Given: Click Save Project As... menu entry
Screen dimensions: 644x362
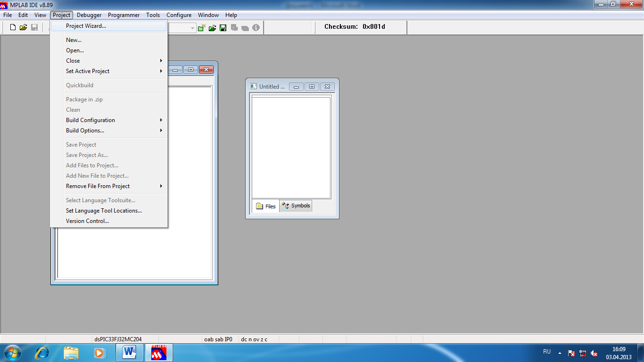Looking at the screenshot, I should [109, 155].
